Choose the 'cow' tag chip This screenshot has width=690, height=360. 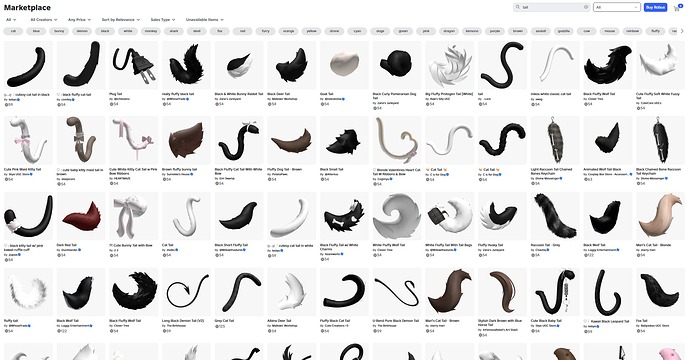(587, 31)
